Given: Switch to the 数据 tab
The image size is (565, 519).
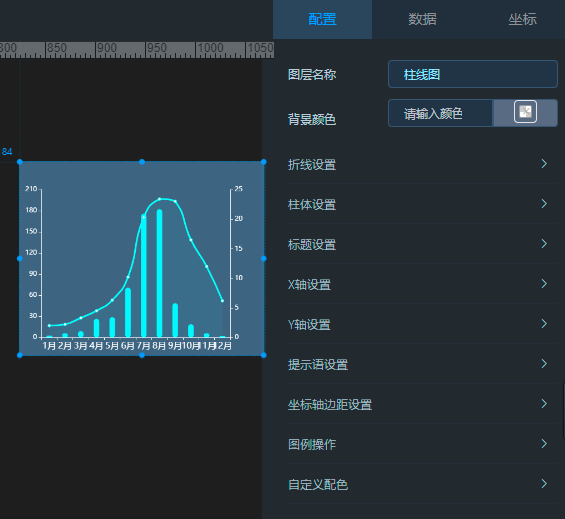Looking at the screenshot, I should (x=422, y=19).
